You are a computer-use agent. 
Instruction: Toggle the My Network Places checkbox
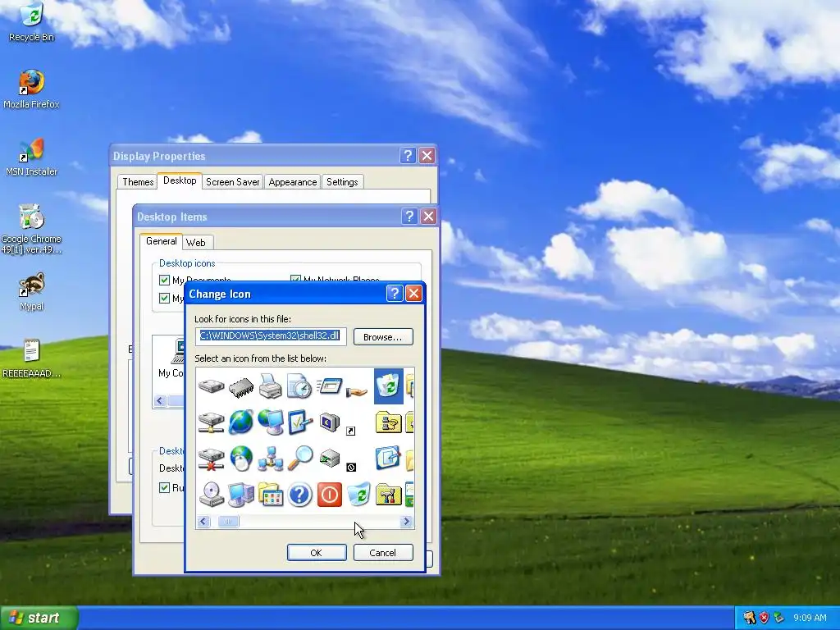tap(295, 279)
